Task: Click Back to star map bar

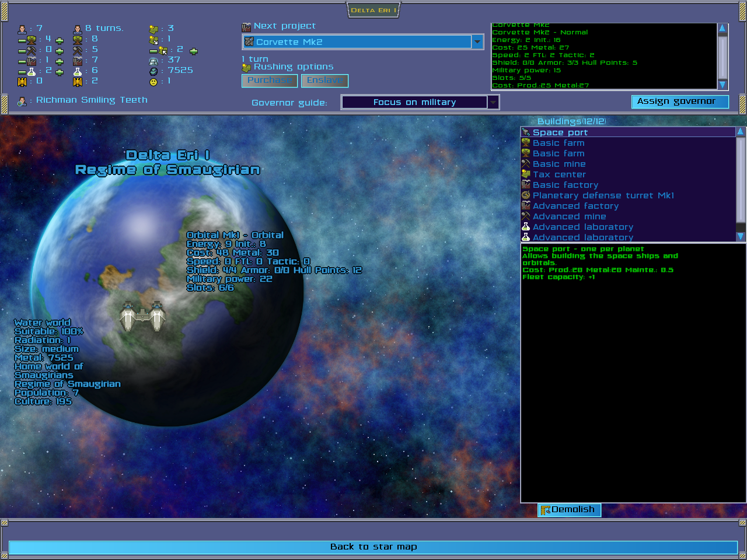Action: tap(373, 547)
